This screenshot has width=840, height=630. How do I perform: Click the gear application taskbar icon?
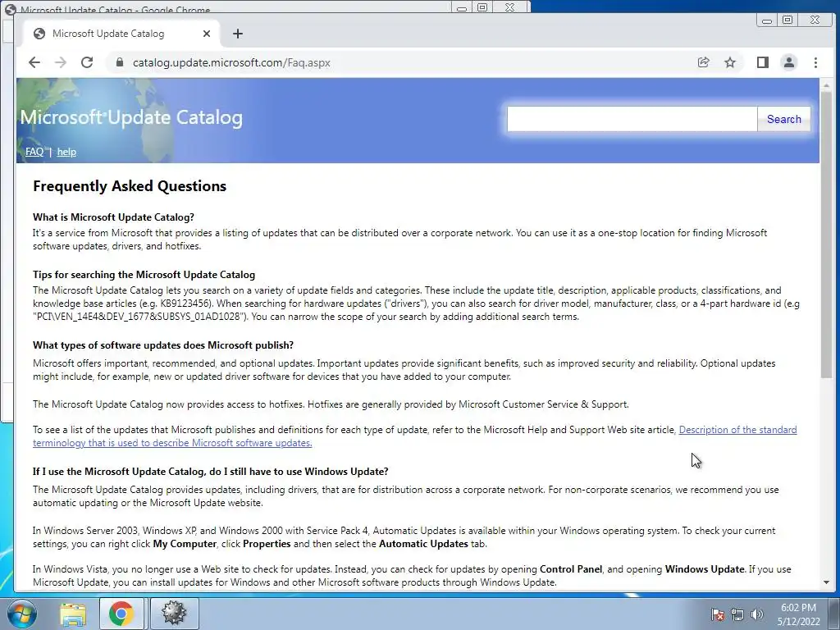pos(174,614)
